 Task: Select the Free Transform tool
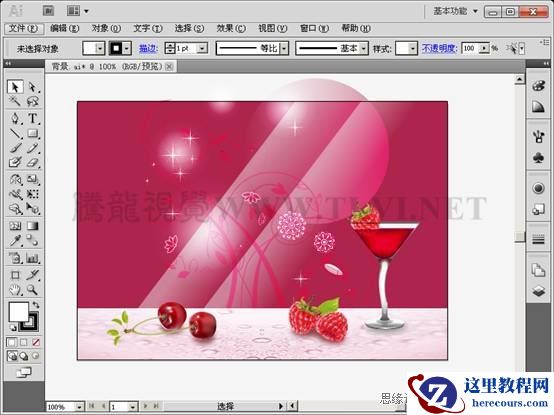point(33,194)
